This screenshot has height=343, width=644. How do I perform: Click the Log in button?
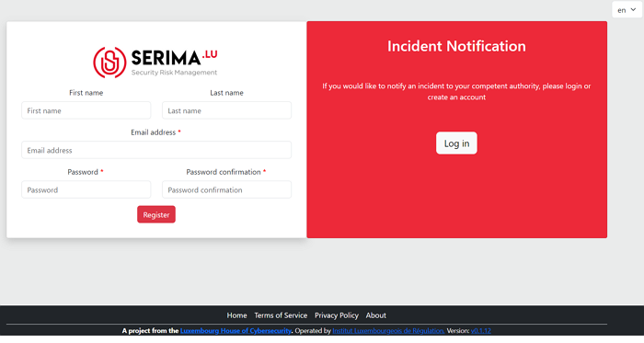[x=456, y=143]
